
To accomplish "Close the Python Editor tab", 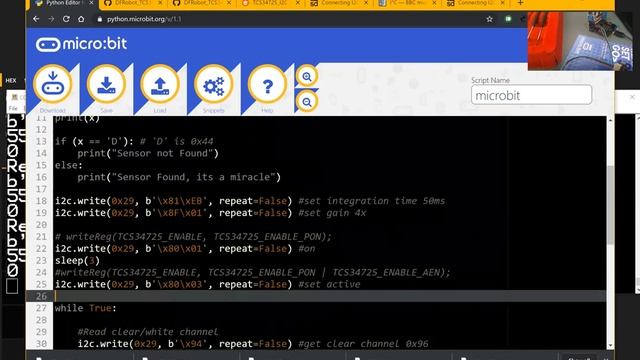I will coord(91,3).
